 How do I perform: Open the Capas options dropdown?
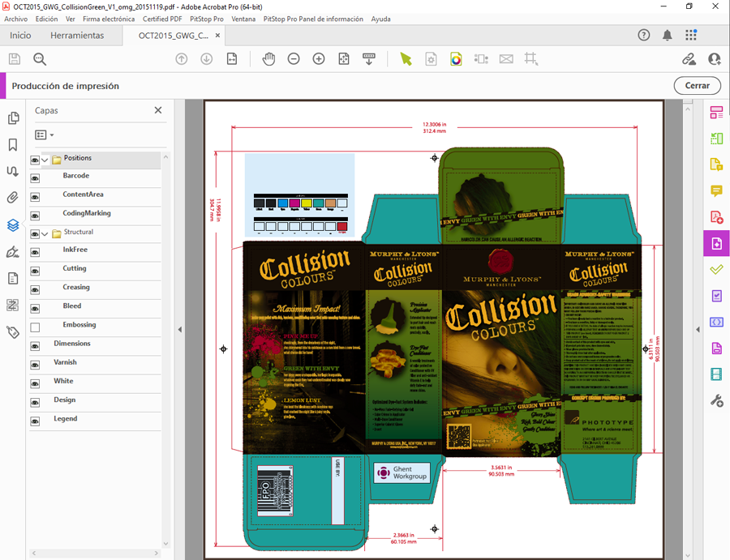45,135
